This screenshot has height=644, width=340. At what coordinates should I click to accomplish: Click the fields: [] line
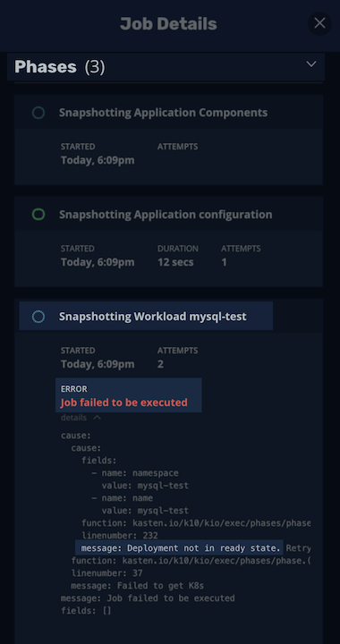86,611
